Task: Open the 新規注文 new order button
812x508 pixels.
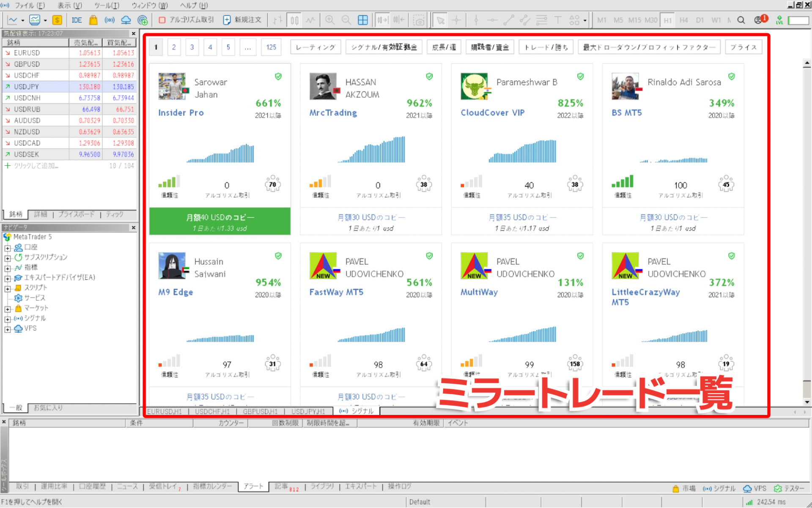Action: point(243,20)
